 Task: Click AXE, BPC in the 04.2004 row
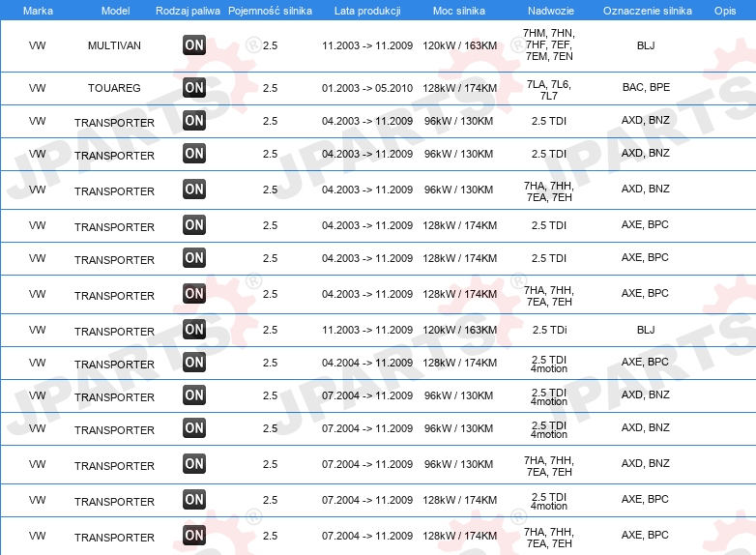[645, 362]
